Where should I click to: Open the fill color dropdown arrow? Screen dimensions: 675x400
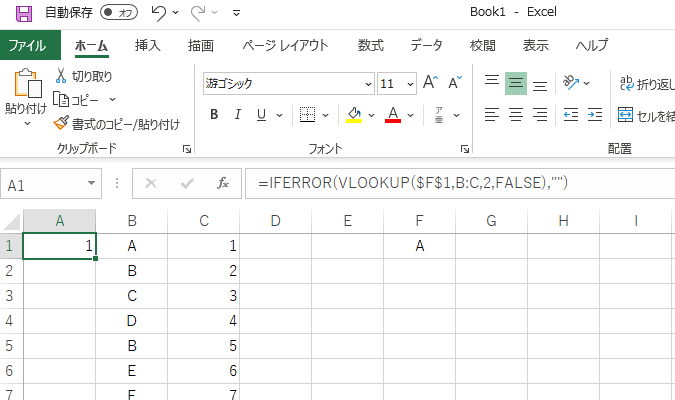point(372,115)
